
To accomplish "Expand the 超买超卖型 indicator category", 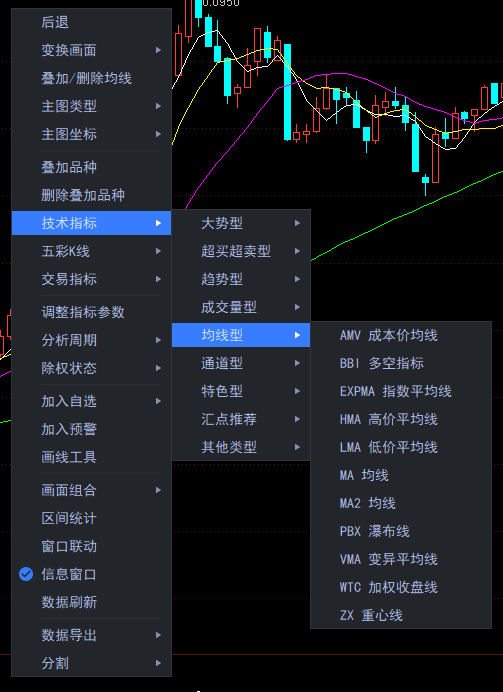I will point(241,251).
